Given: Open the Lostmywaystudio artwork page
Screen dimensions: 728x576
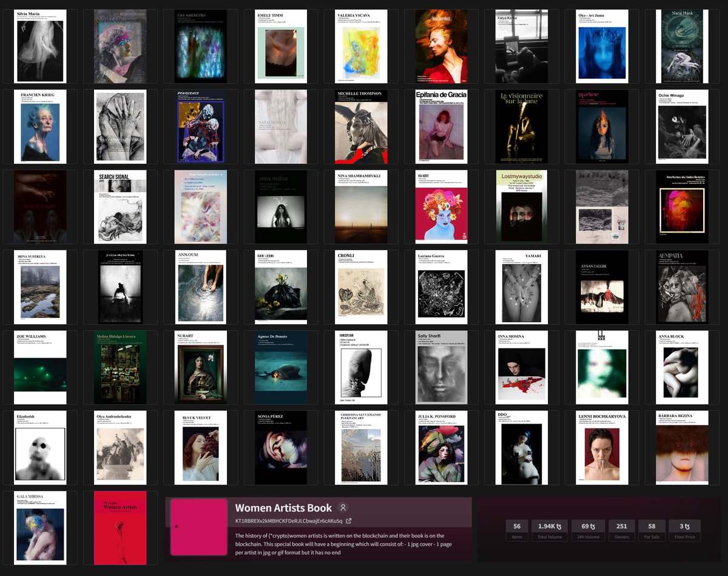Looking at the screenshot, I should tap(522, 206).
